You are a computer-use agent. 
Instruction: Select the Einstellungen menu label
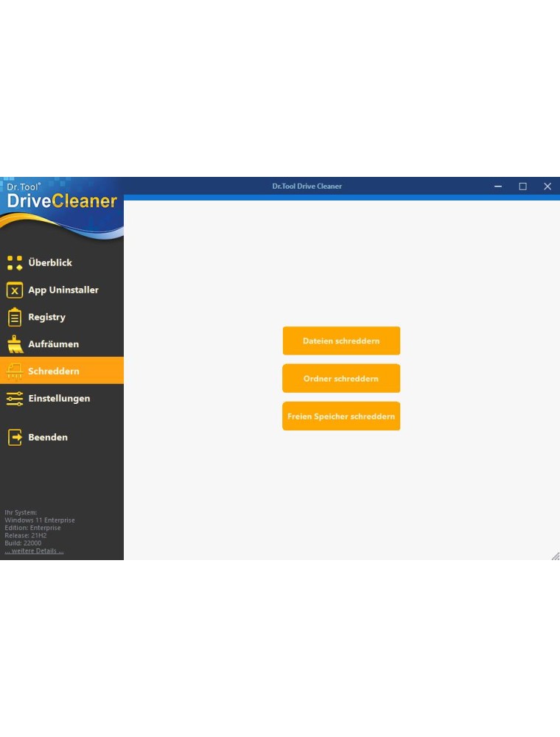tap(59, 399)
